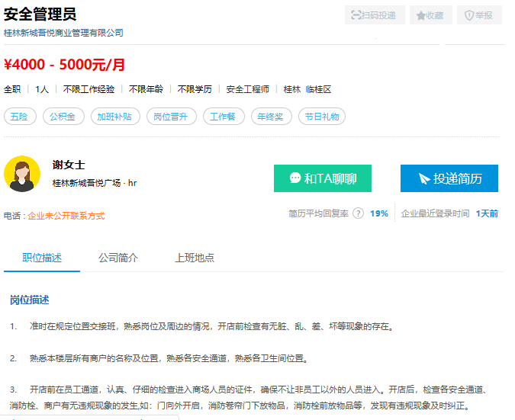Click the scan-code icon beside 扫码投递

point(356,15)
